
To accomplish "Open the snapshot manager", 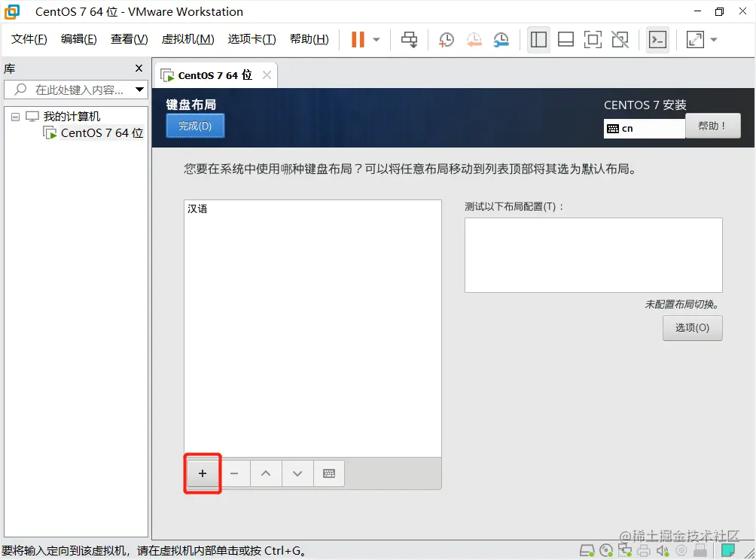I will [501, 40].
